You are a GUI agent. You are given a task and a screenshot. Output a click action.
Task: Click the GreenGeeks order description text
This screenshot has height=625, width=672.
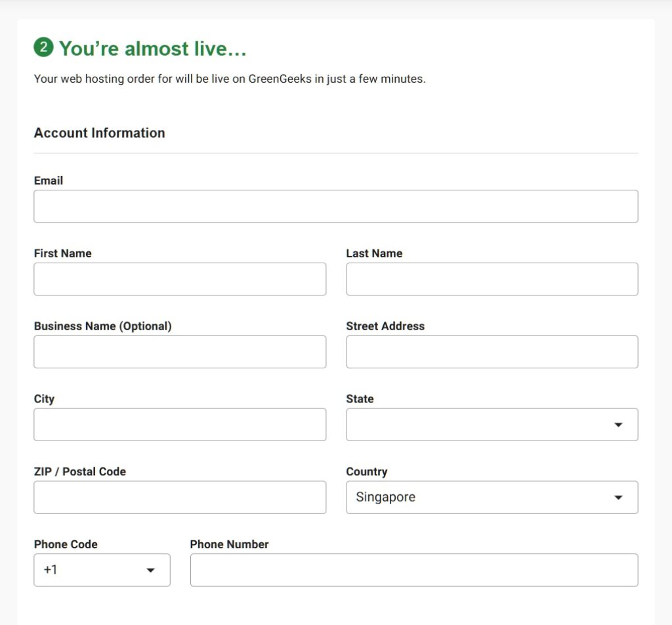(x=230, y=79)
